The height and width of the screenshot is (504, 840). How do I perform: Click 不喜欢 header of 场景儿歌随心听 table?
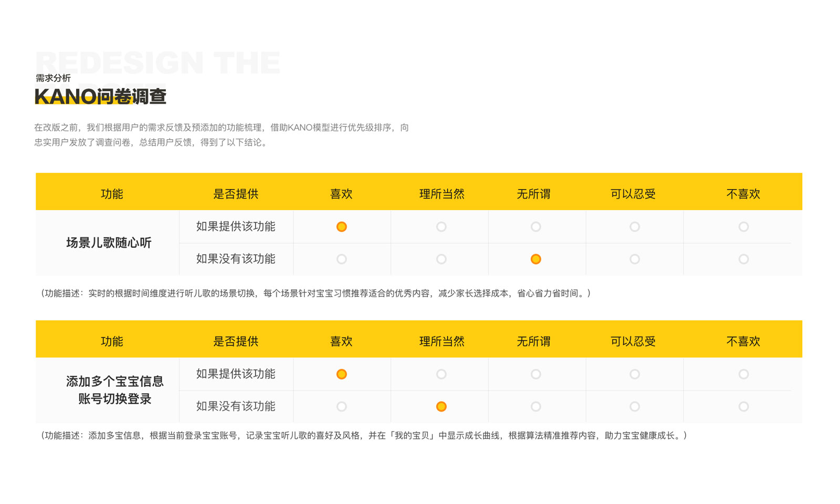[x=743, y=194]
